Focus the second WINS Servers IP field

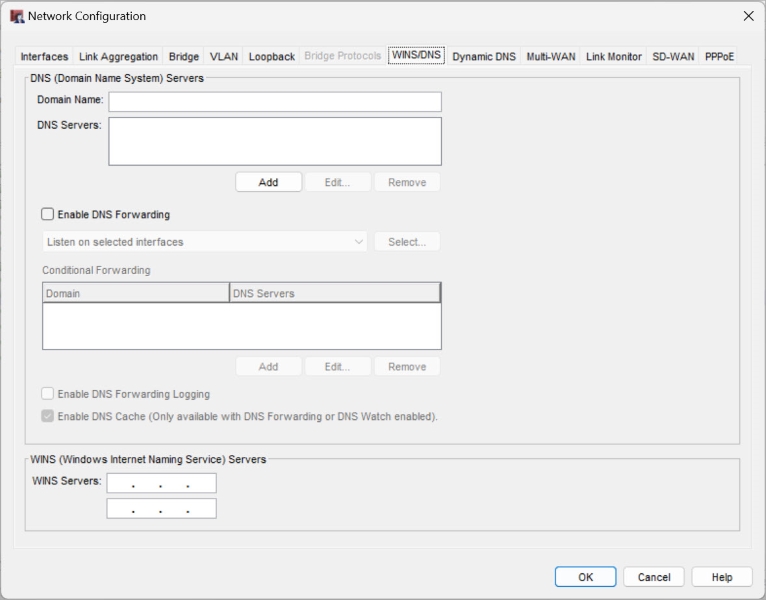click(x=161, y=509)
